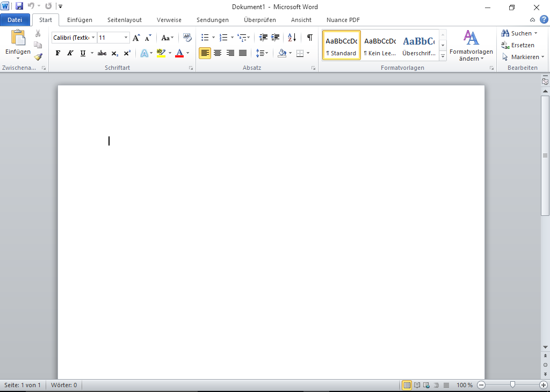This screenshot has width=550, height=392.
Task: Switch to the Einfügen ribbon tab
Action: pos(79,20)
